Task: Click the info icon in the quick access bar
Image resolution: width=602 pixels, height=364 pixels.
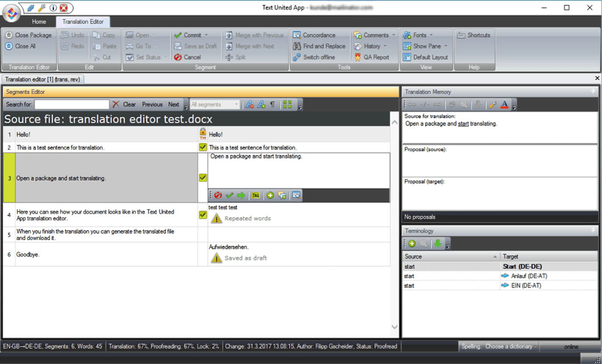Action: [x=53, y=8]
